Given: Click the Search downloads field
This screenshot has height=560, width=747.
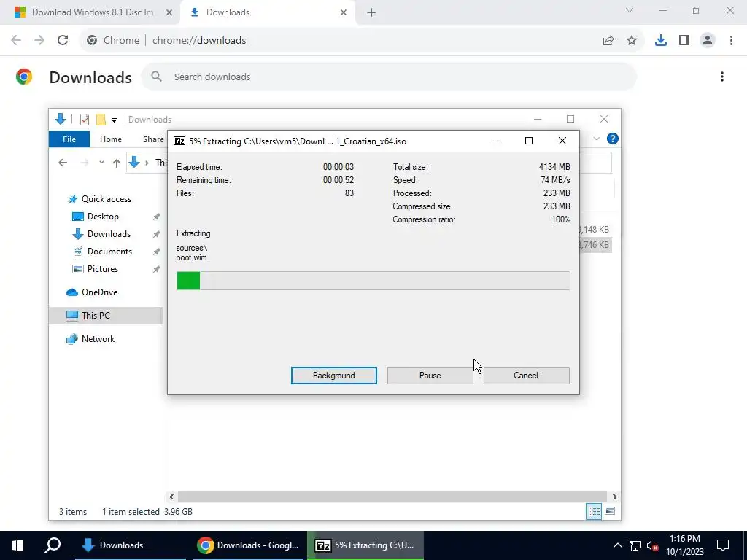Looking at the screenshot, I should click(x=388, y=77).
